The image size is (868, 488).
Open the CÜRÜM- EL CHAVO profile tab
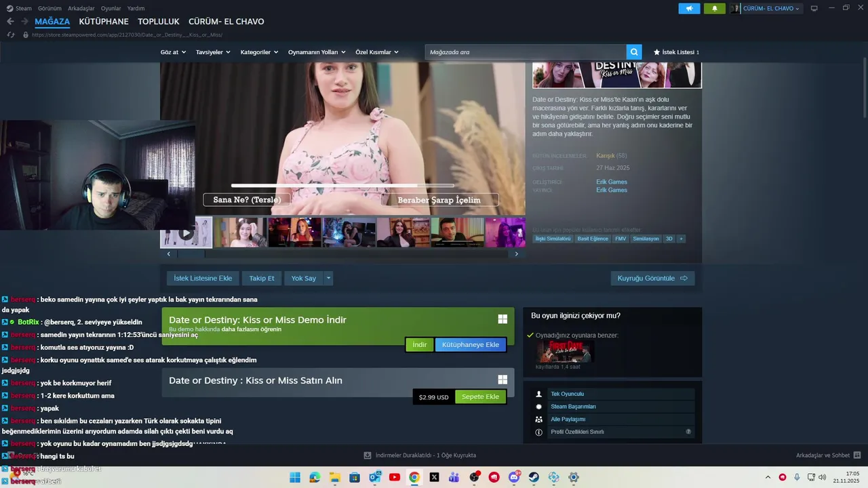pyautogui.click(x=226, y=22)
